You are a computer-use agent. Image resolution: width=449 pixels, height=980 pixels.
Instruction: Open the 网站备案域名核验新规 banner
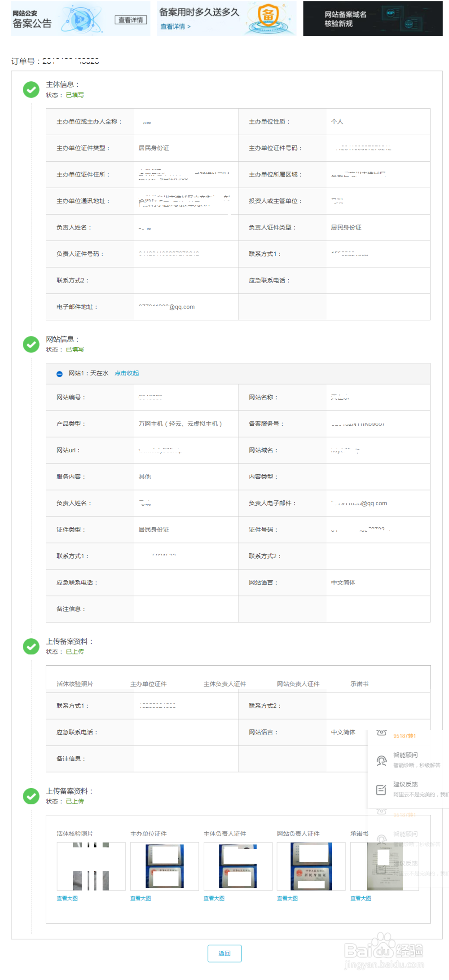373,18
